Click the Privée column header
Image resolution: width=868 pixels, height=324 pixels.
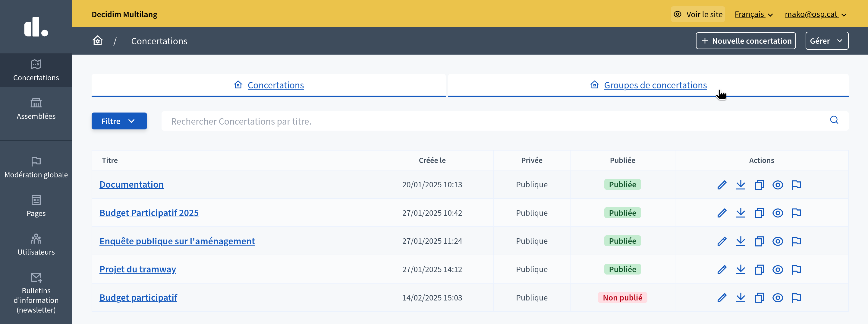(532, 160)
